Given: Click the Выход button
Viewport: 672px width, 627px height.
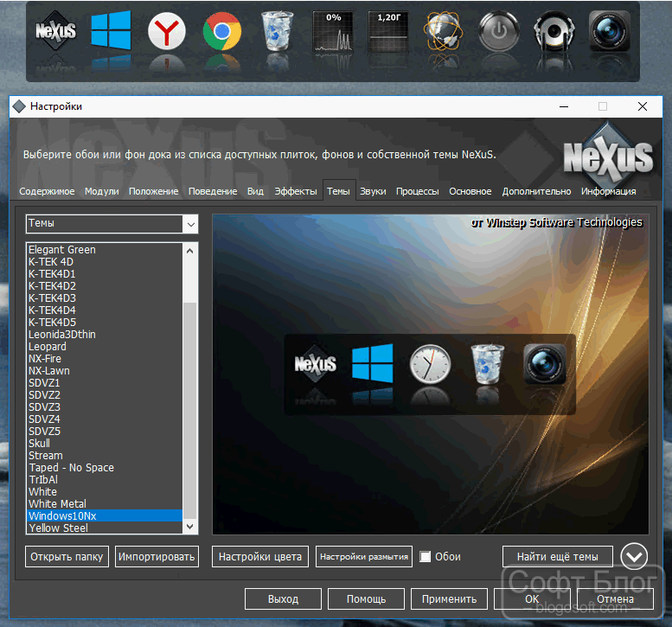Looking at the screenshot, I should 283,598.
